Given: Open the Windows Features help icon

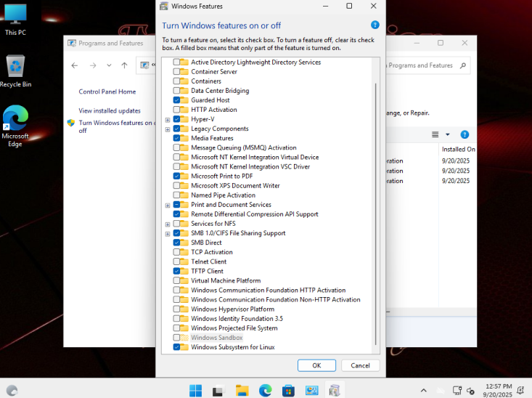Looking at the screenshot, I should [375, 25].
